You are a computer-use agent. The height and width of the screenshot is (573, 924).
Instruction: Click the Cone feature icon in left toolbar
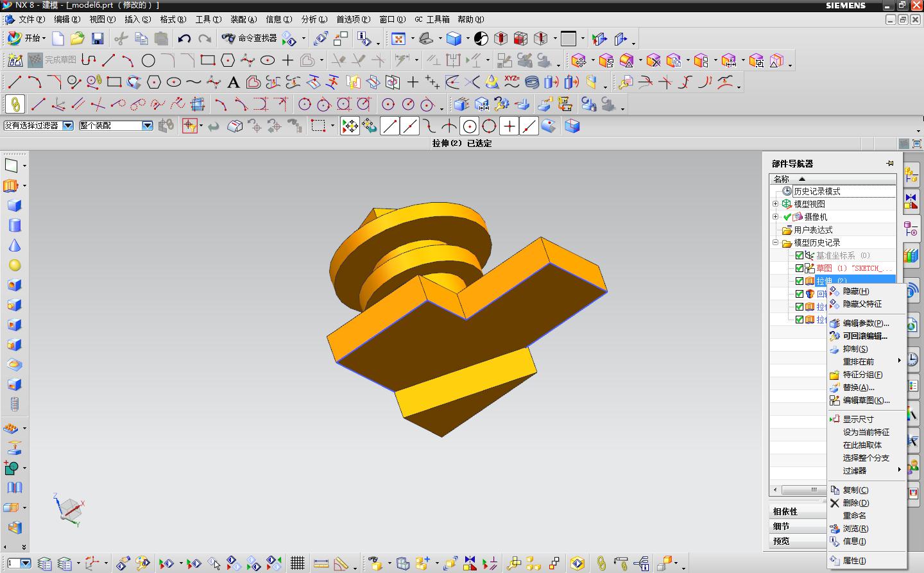click(x=14, y=245)
